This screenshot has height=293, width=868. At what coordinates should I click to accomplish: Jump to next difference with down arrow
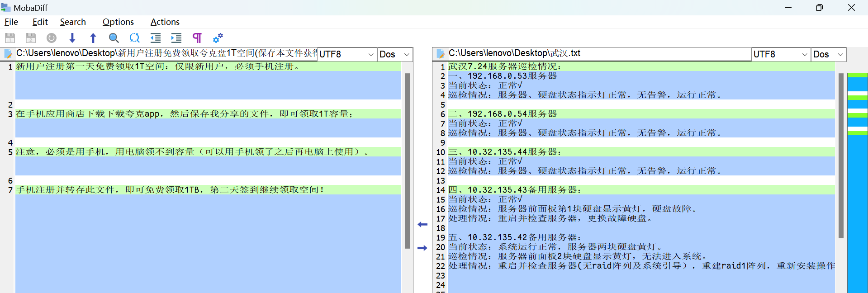(72, 38)
